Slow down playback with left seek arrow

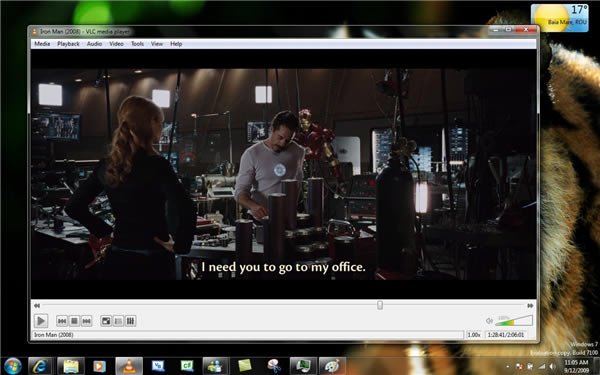37,305
